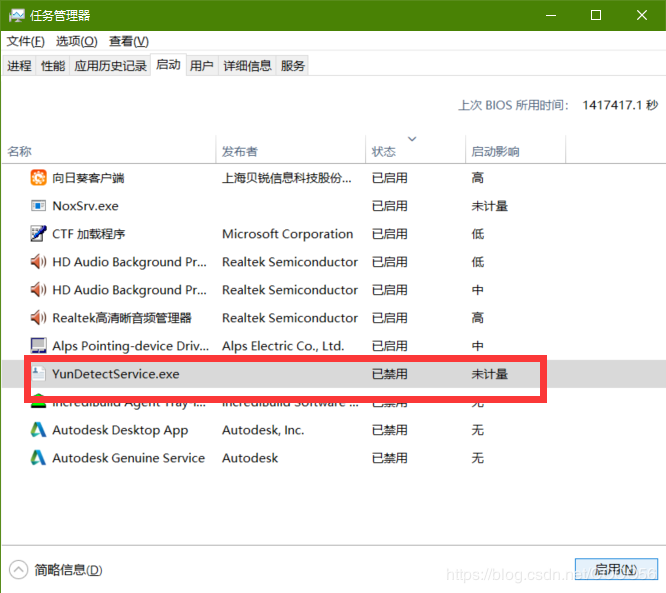Switch to the 详细信息 tab
The width and height of the screenshot is (666, 593).
click(247, 66)
